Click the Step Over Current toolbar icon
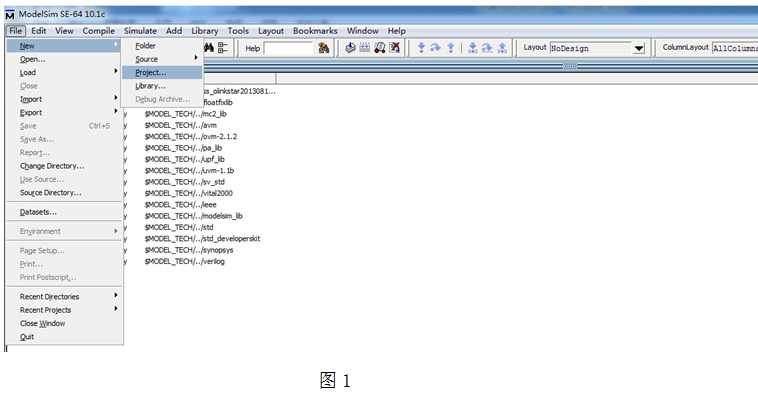This screenshot has width=758, height=395. point(487,47)
